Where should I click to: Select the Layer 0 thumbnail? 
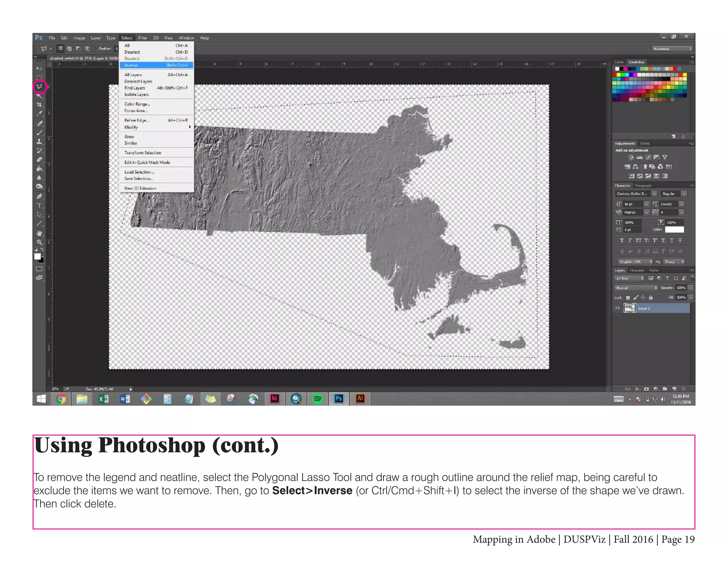(630, 308)
